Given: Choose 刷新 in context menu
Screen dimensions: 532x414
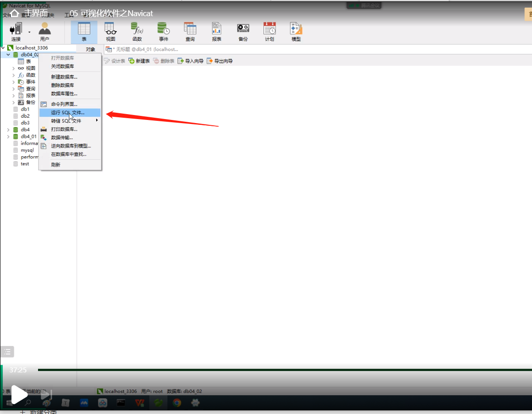Looking at the screenshot, I should pyautogui.click(x=70, y=165).
